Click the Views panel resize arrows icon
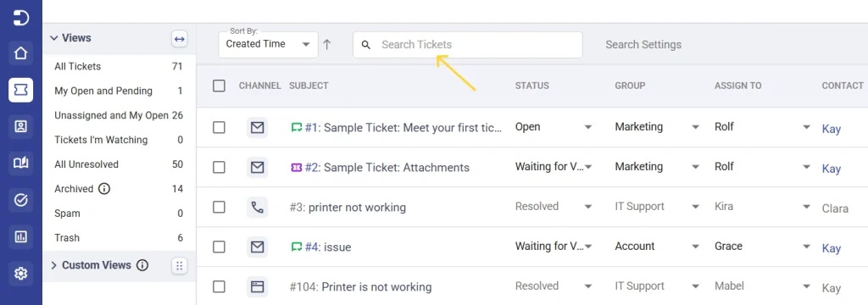 click(x=179, y=39)
